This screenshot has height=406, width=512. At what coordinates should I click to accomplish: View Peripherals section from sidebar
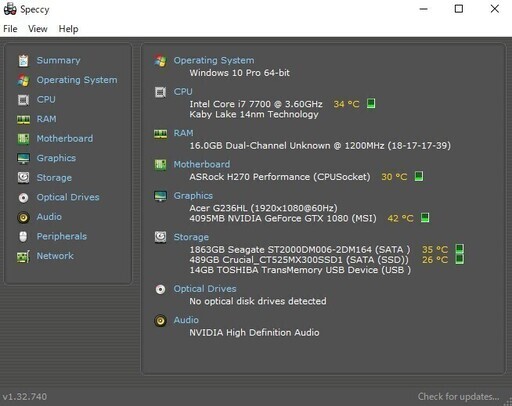pyautogui.click(x=62, y=236)
